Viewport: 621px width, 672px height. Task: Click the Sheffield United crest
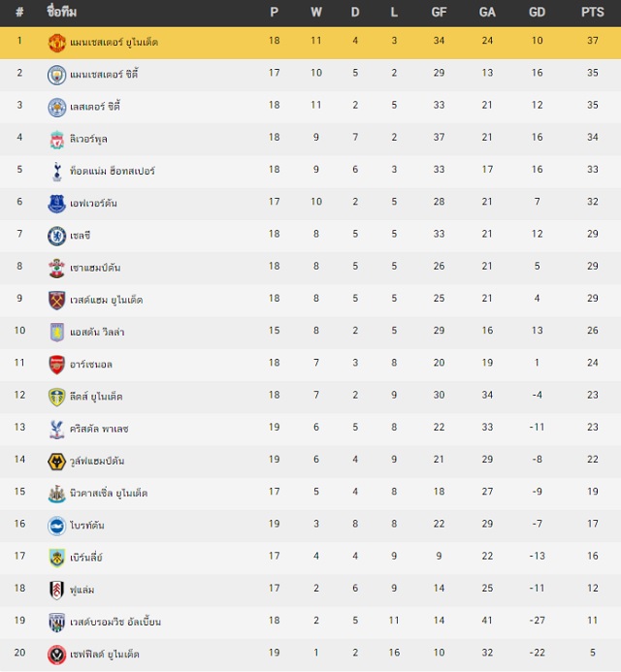click(56, 655)
